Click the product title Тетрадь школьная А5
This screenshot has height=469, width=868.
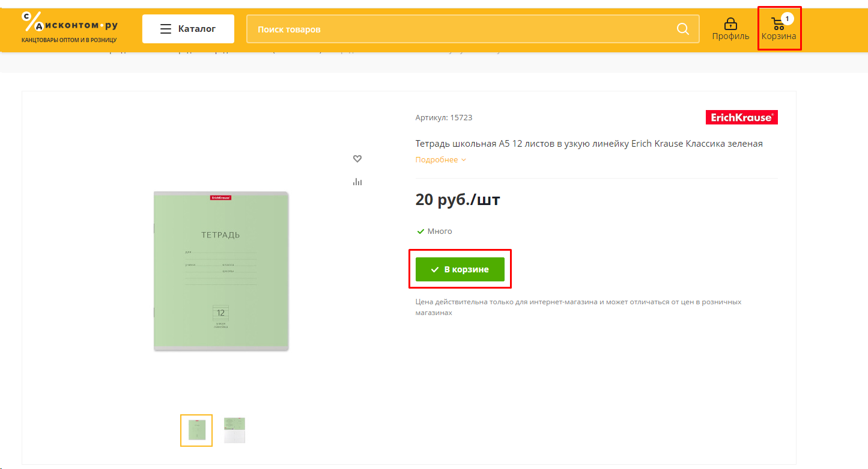tap(589, 144)
